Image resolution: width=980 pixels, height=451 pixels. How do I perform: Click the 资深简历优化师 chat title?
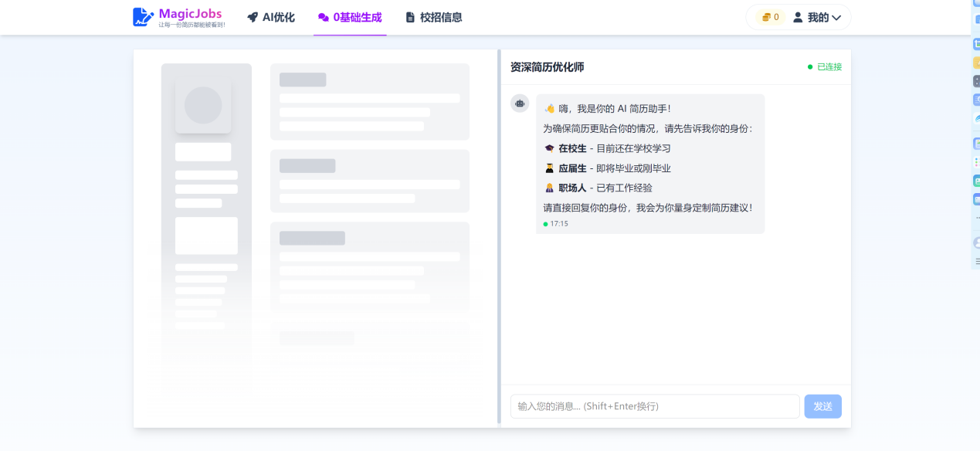coord(547,67)
